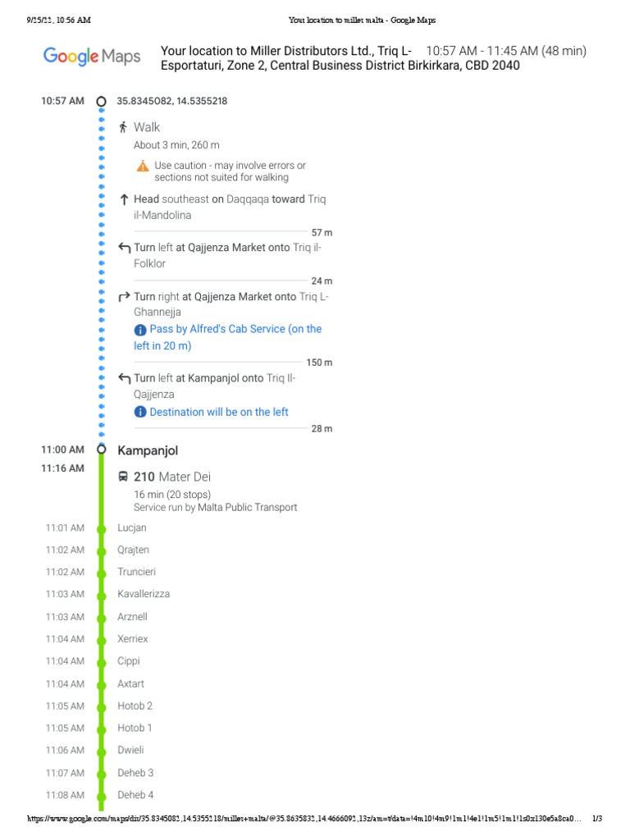
Task: Click the start location circle marker
Action: (101, 102)
